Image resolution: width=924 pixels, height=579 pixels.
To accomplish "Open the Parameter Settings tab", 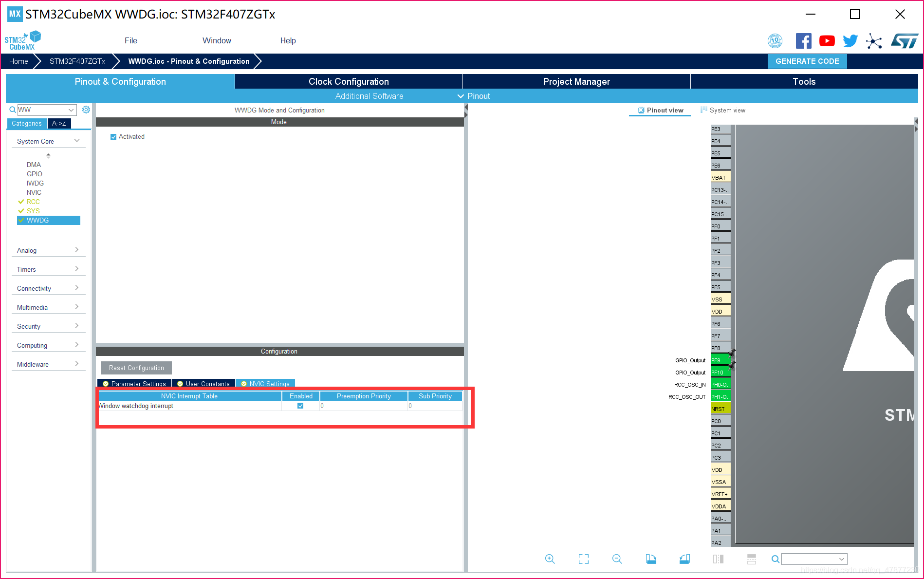I will pos(135,384).
